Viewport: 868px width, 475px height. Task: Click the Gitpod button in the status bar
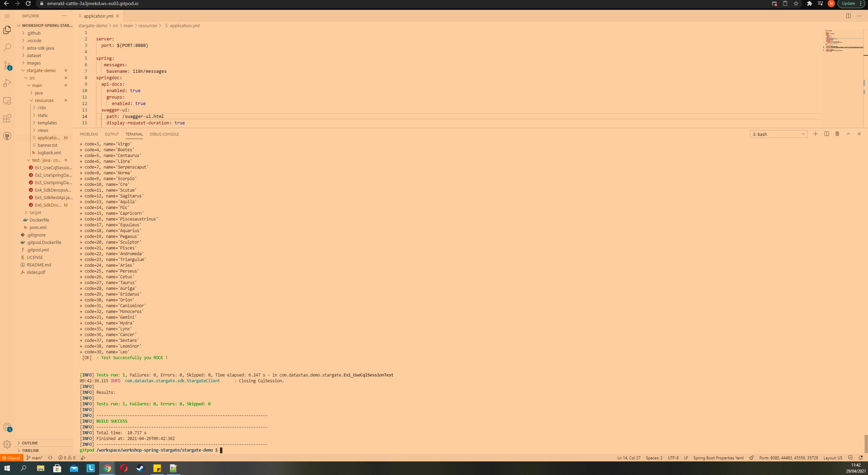pos(11,458)
